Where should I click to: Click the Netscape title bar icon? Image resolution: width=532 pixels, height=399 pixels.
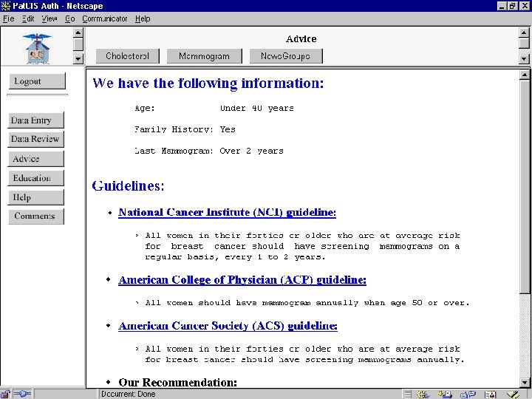[6, 6]
